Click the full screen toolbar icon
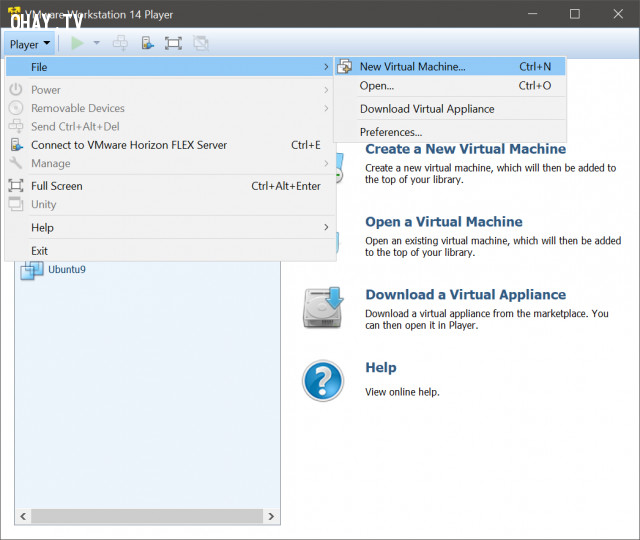This screenshot has height=540, width=640. (173, 43)
